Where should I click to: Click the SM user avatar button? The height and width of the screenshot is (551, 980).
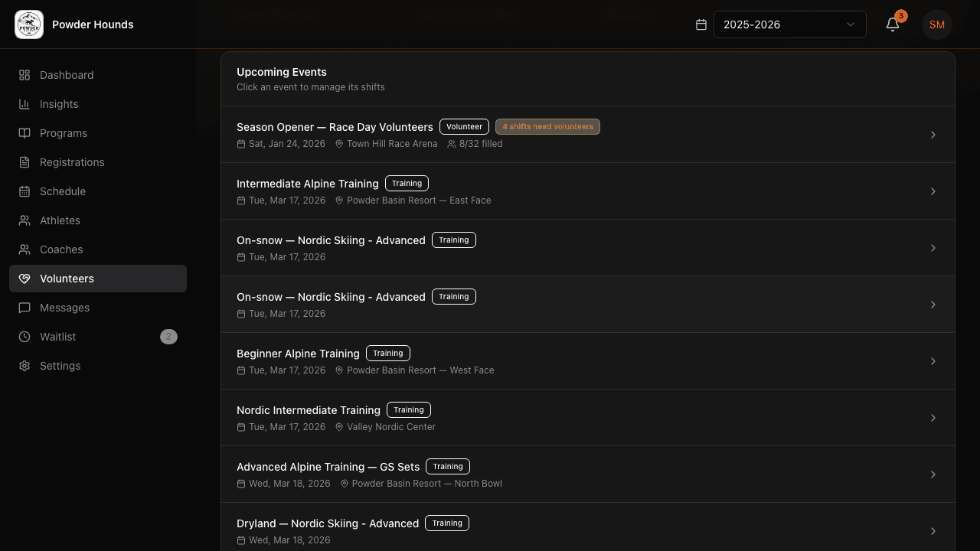click(937, 24)
